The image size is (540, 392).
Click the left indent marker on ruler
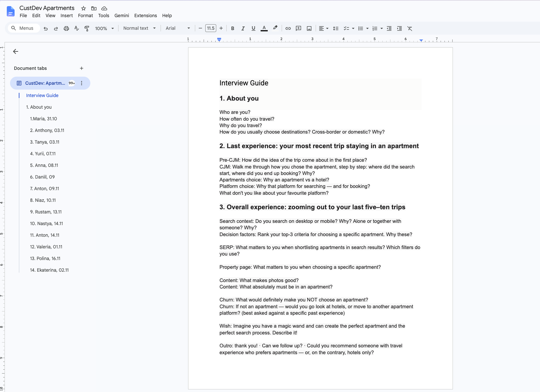tap(219, 40)
